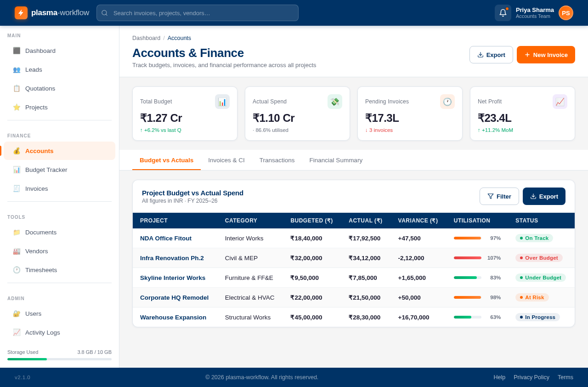Open Quotations from the sidebar
Screen dimensions: 588x387
pos(17,88)
